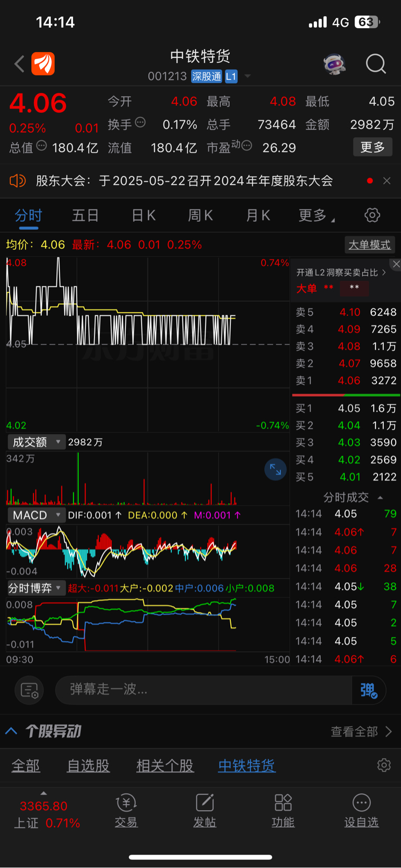Screen dimensions: 401x868
Task: Open the 股东大会 announcement text
Action: 184,181
